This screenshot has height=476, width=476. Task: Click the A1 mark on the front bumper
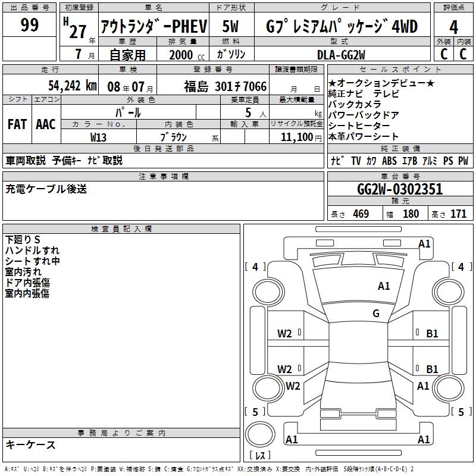tap(424, 244)
